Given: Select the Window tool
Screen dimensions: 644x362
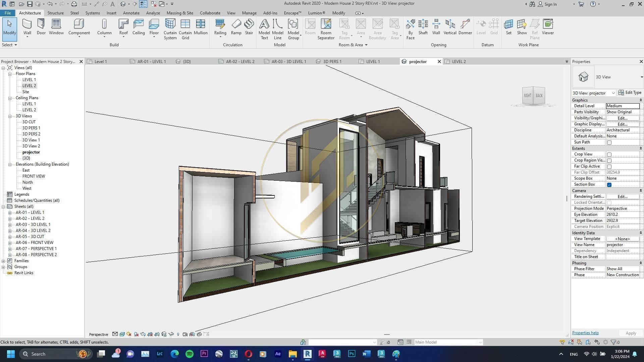Looking at the screenshot, I should pos(56,27).
